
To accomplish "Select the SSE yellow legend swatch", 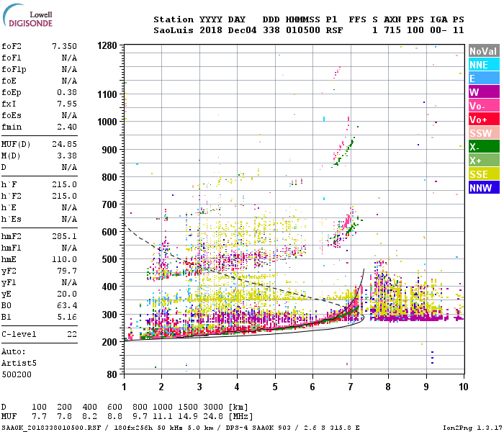I will 484,174.
